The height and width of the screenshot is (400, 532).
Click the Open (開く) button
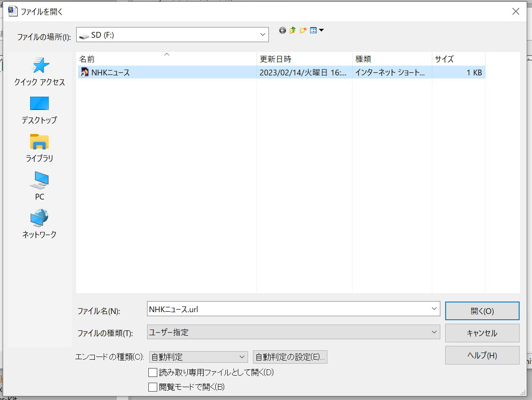coord(482,311)
